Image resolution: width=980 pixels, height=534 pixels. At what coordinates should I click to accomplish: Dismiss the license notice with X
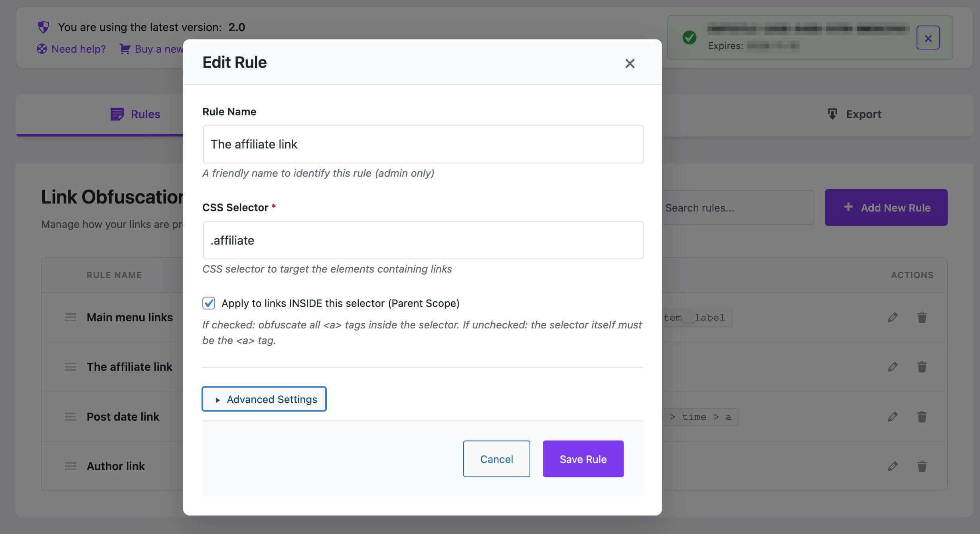(928, 38)
